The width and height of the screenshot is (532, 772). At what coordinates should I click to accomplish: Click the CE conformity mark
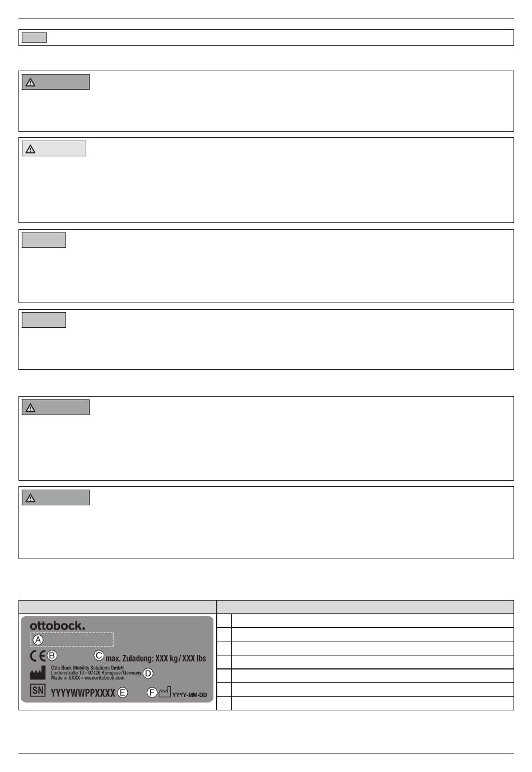tap(38, 655)
